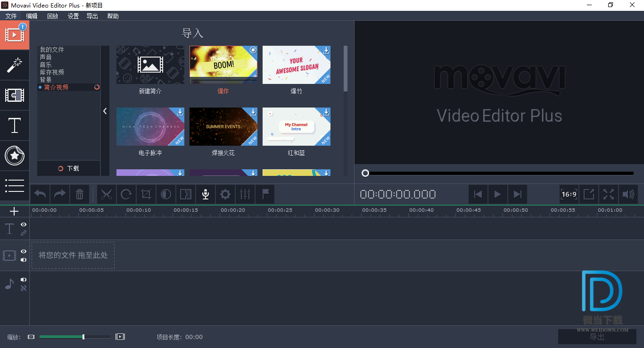Detach the preview window icon
The image size is (644, 348).
point(589,194)
